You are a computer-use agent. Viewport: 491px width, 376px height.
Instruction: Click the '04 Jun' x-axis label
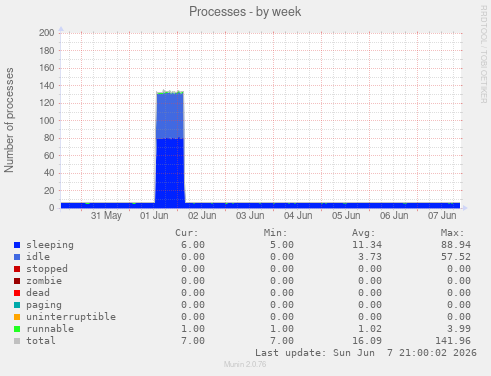click(298, 216)
